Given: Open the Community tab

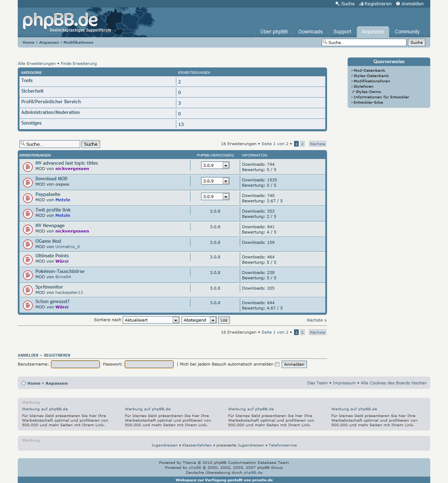Looking at the screenshot, I should coord(407,32).
